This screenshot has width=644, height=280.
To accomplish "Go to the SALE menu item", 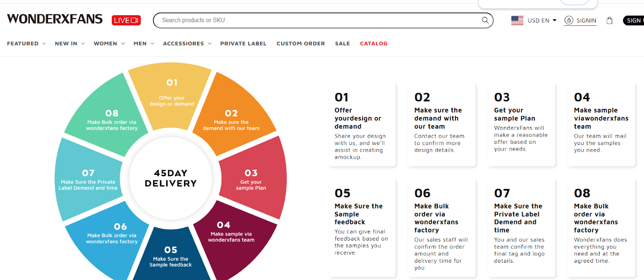I will click(343, 44).
